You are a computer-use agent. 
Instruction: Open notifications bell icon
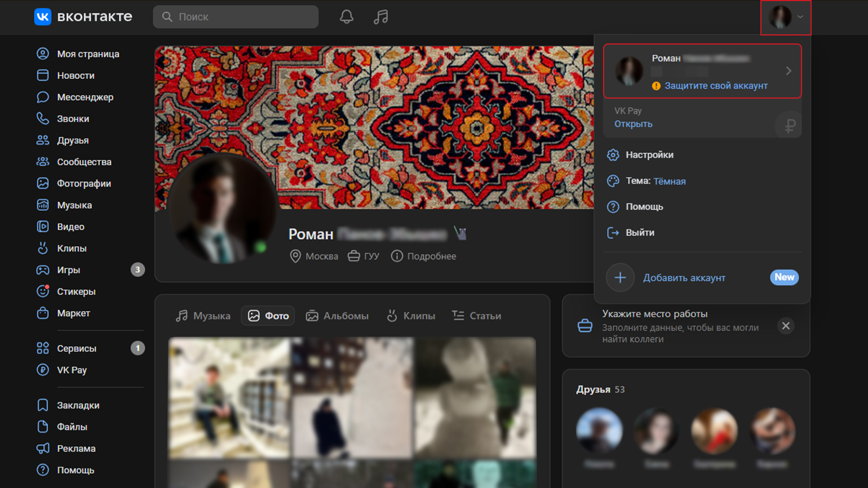[347, 17]
